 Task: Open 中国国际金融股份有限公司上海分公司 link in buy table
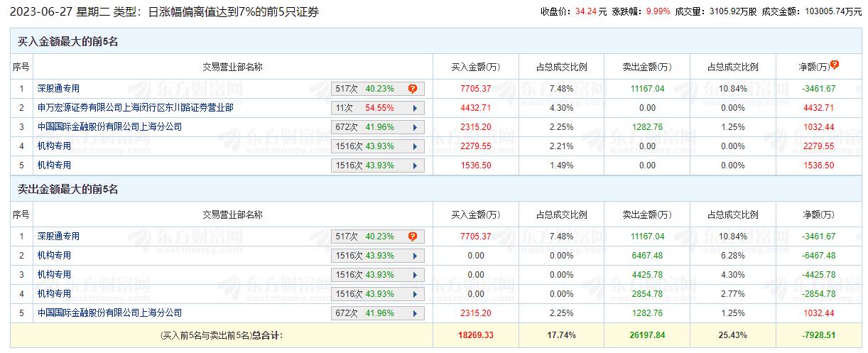[x=110, y=127]
